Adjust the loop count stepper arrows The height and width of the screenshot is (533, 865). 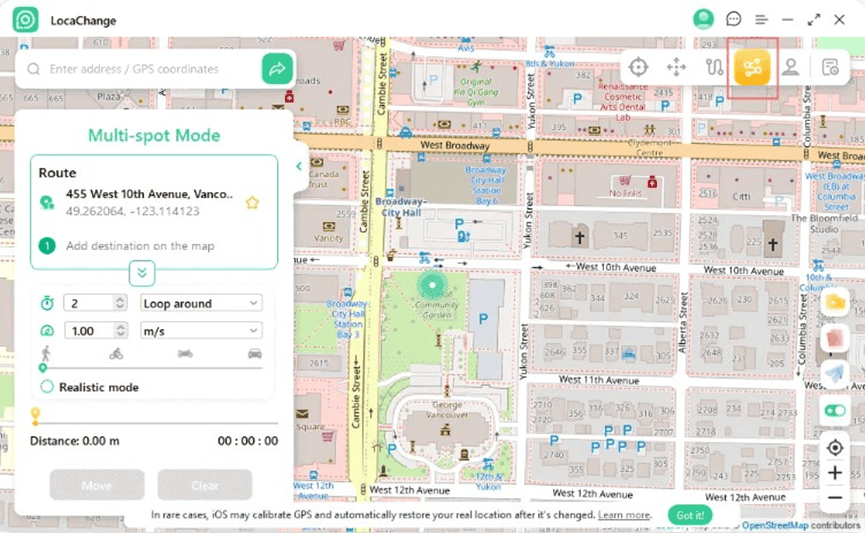[120, 303]
